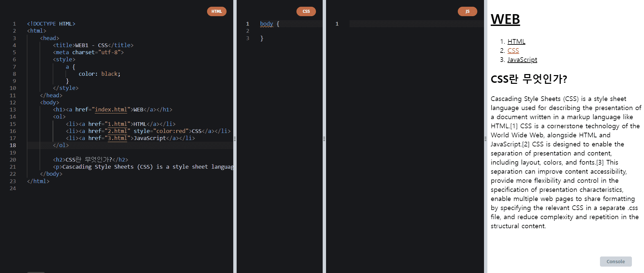The width and height of the screenshot is (644, 273).
Task: Click the meta charset="utf-8" line
Action: pos(88,53)
